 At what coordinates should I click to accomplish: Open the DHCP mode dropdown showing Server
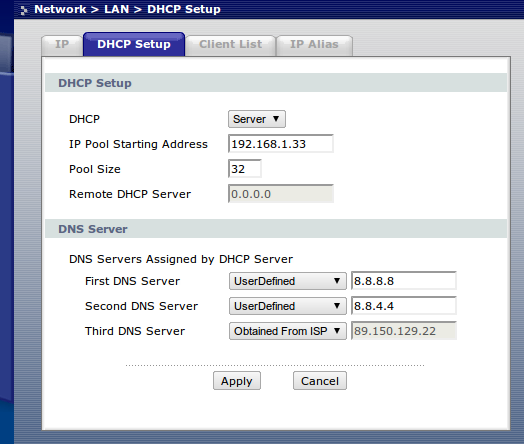[257, 119]
